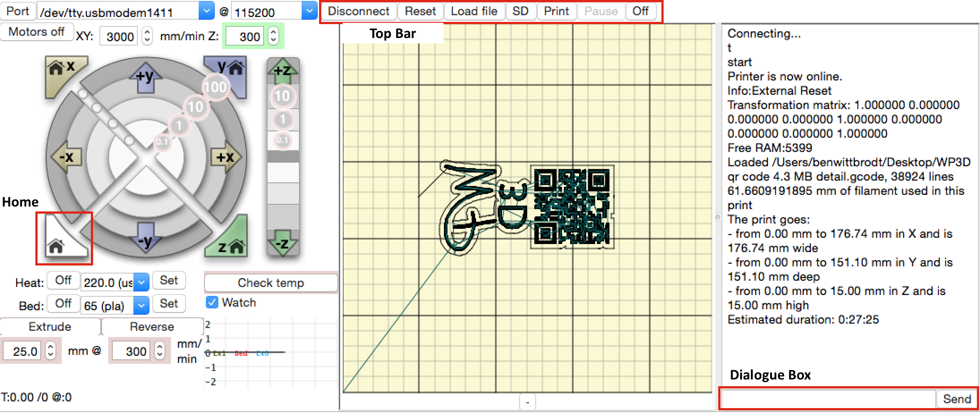Expand the baud rate 115200 dropdown

[x=309, y=11]
